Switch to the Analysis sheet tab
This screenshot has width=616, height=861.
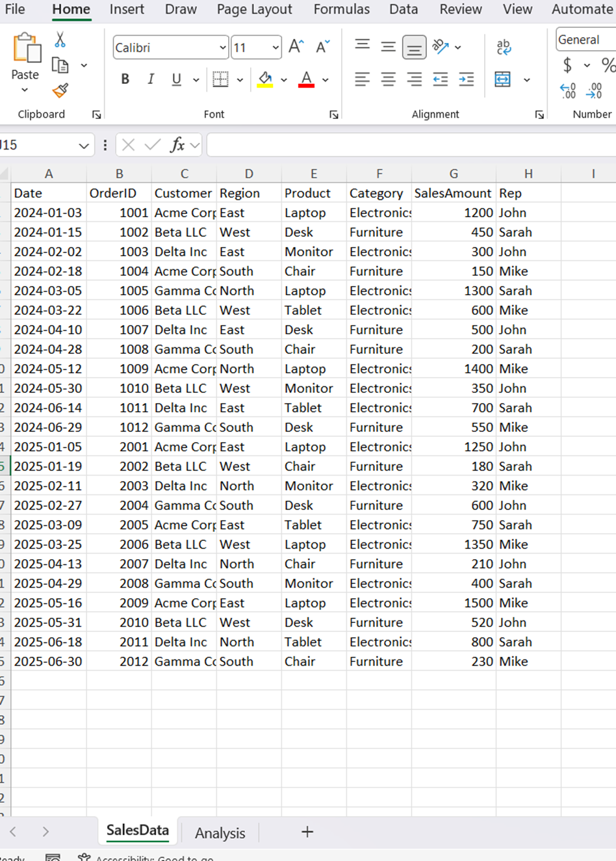coord(220,833)
